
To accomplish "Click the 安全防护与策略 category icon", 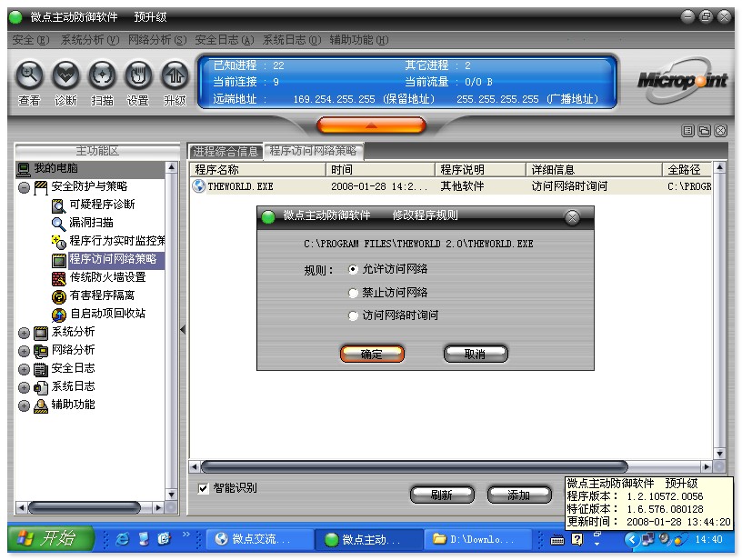I will point(41,187).
